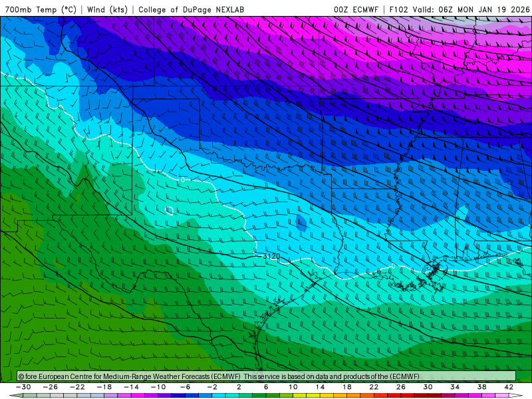
Task: Click the '700mb Temp (°C)' title text
Action: [x=41, y=9]
